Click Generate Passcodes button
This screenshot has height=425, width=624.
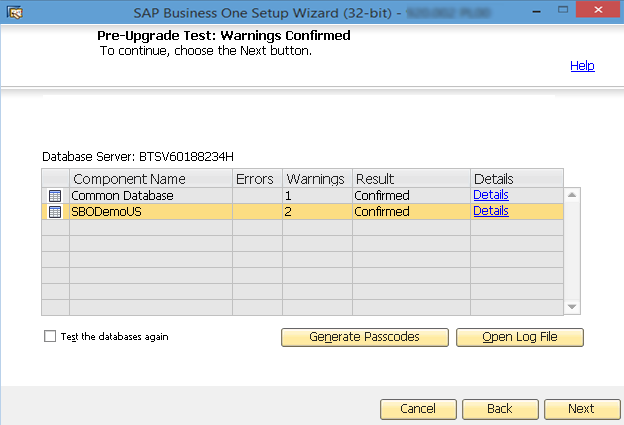tap(365, 337)
